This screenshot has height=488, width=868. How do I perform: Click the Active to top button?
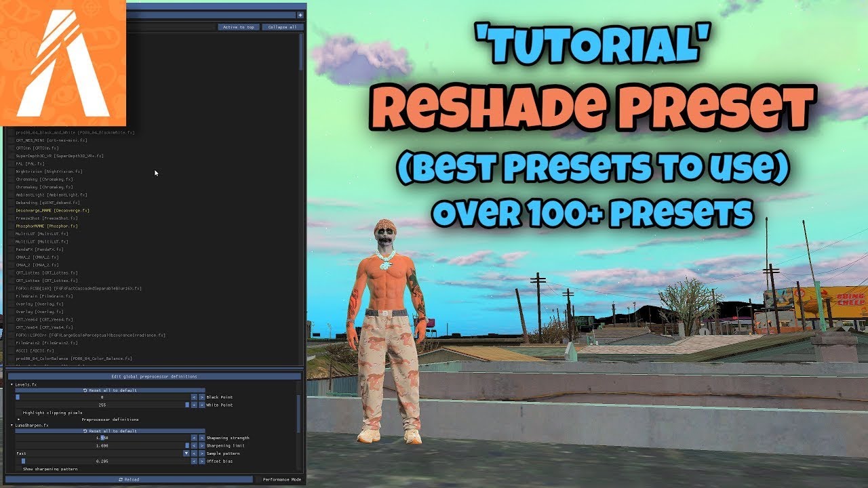(239, 27)
